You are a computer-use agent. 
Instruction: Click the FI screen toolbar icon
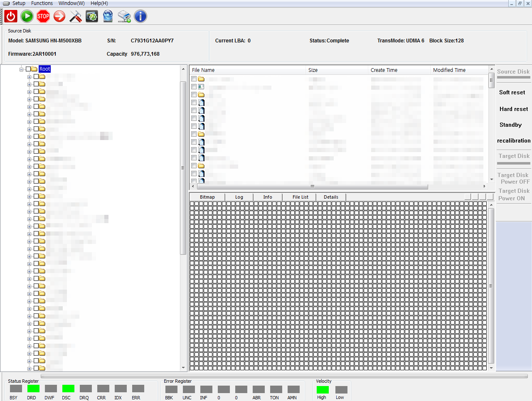click(92, 16)
